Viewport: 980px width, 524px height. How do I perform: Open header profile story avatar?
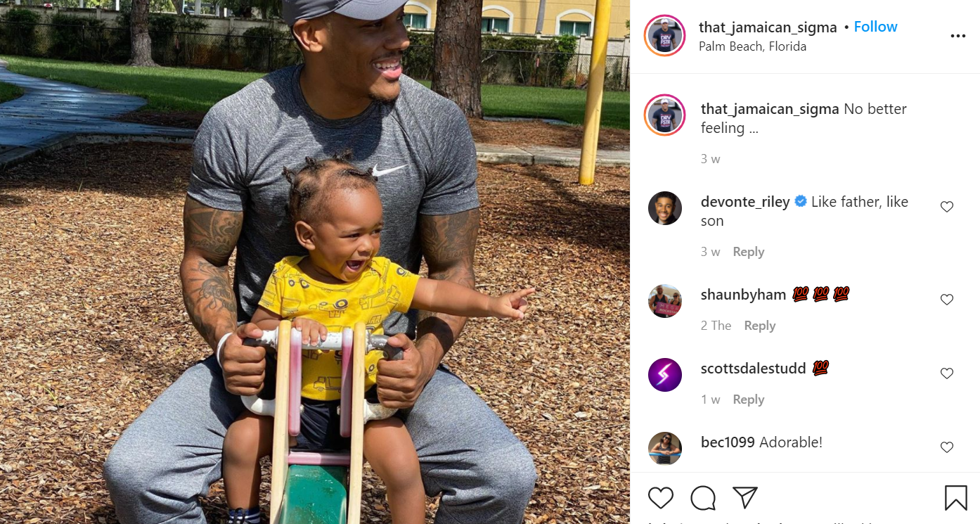click(664, 35)
